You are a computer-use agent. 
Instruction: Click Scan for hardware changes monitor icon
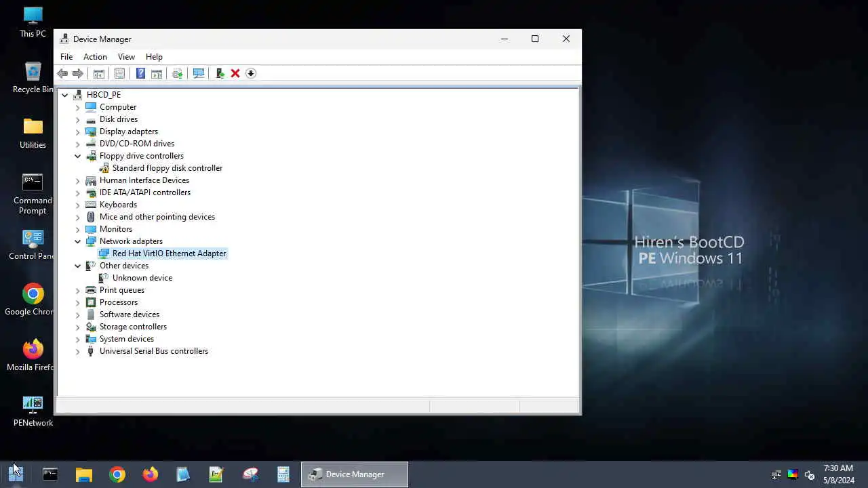coord(199,73)
